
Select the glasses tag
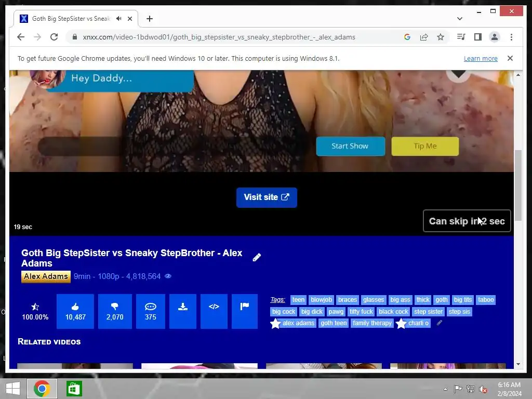click(373, 300)
